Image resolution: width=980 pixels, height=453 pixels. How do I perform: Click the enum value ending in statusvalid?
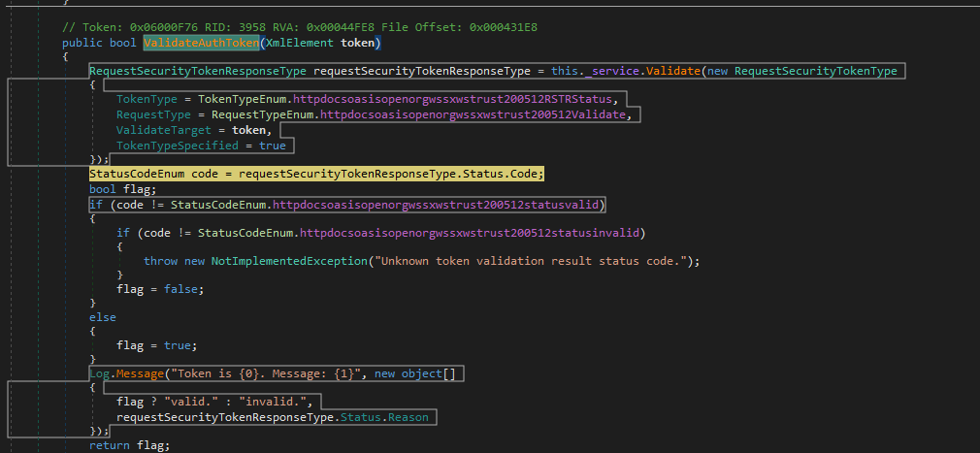tap(436, 205)
